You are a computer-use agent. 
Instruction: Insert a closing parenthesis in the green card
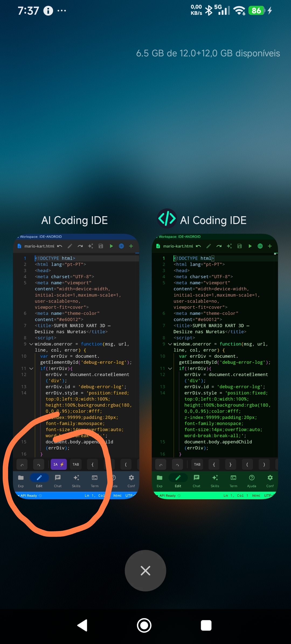click(x=264, y=464)
